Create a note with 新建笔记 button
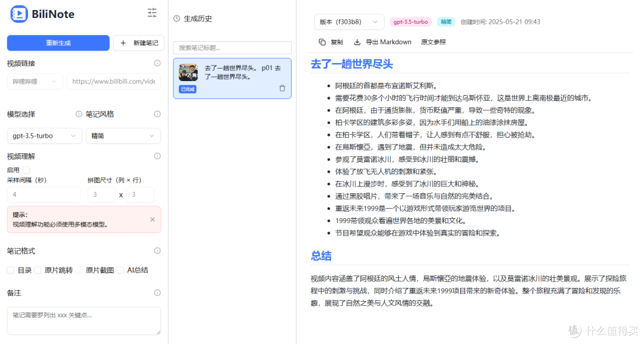Screen dimensions: 644x344 coord(138,43)
